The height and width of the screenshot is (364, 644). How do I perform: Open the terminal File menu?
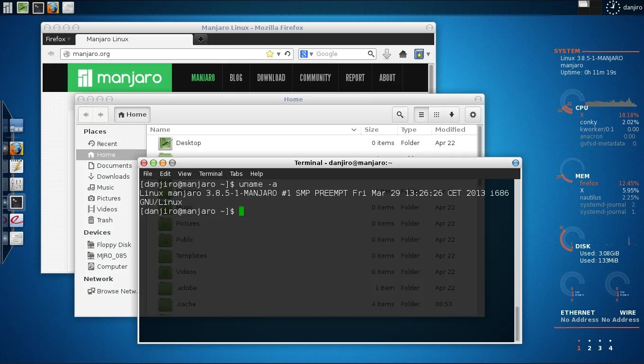(148, 173)
